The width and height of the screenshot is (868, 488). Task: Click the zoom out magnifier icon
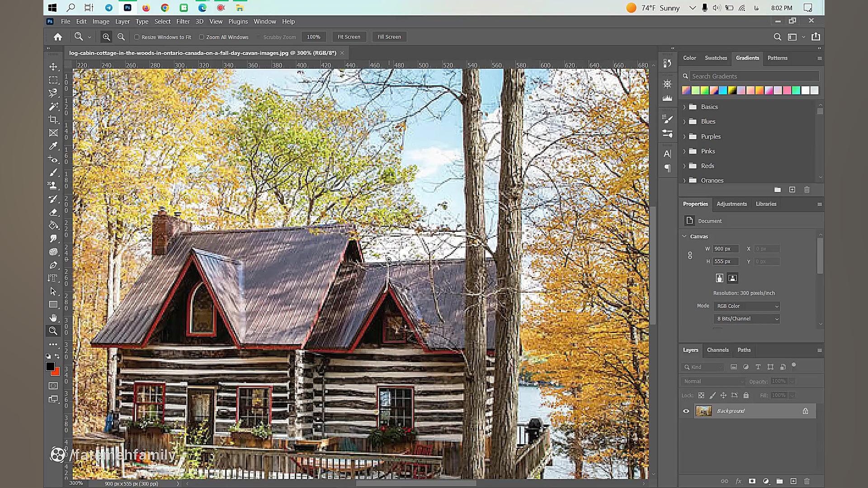pyautogui.click(x=121, y=37)
